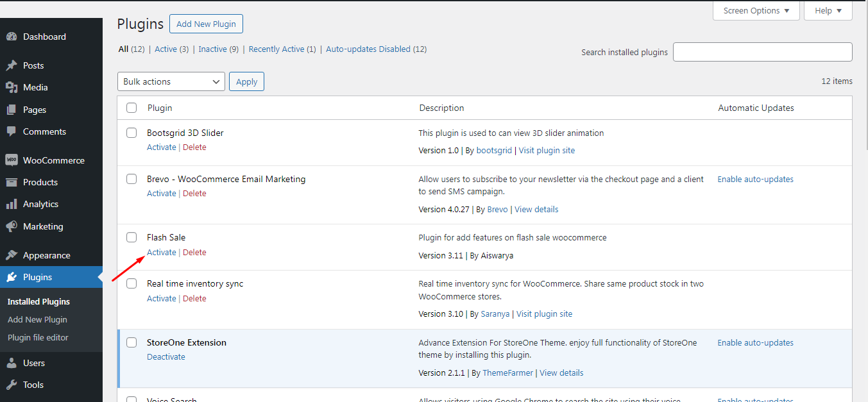Open Installed Plugins submenu item

pos(38,301)
